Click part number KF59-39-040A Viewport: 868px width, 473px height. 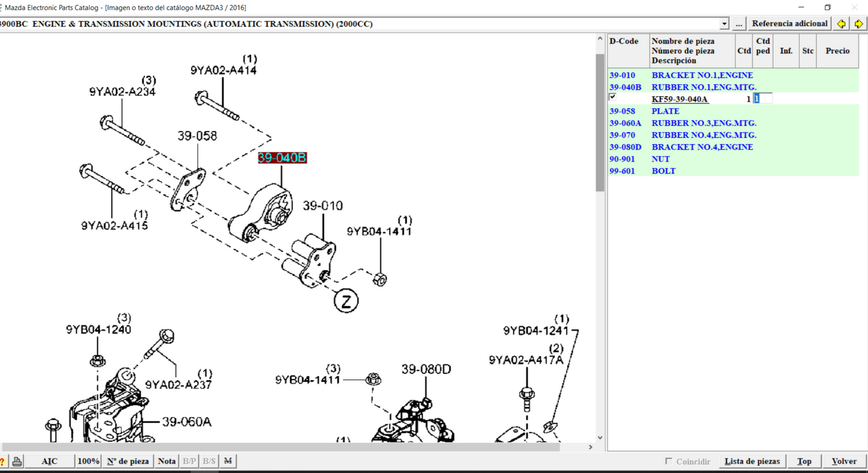click(x=679, y=99)
